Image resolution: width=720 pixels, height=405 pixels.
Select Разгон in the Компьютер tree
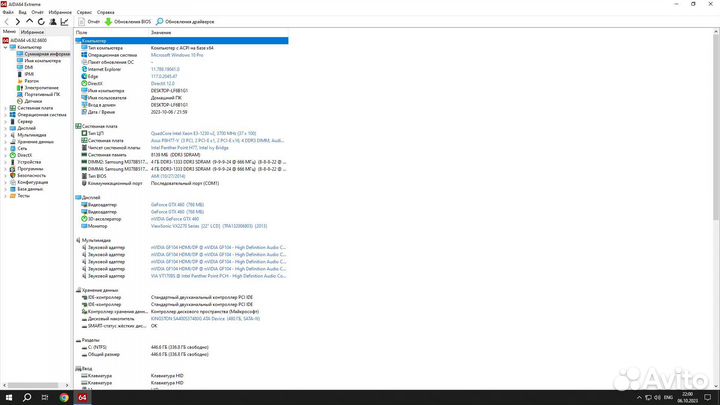point(32,80)
